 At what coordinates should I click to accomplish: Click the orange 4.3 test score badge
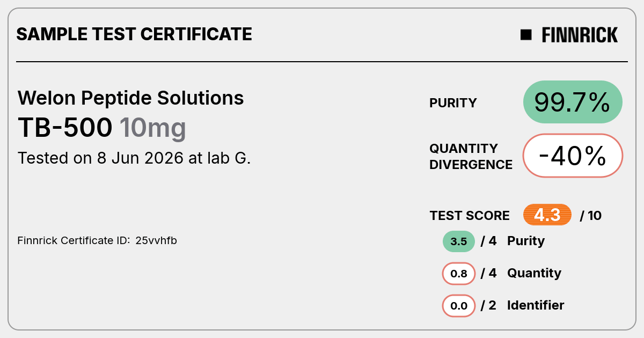click(547, 215)
